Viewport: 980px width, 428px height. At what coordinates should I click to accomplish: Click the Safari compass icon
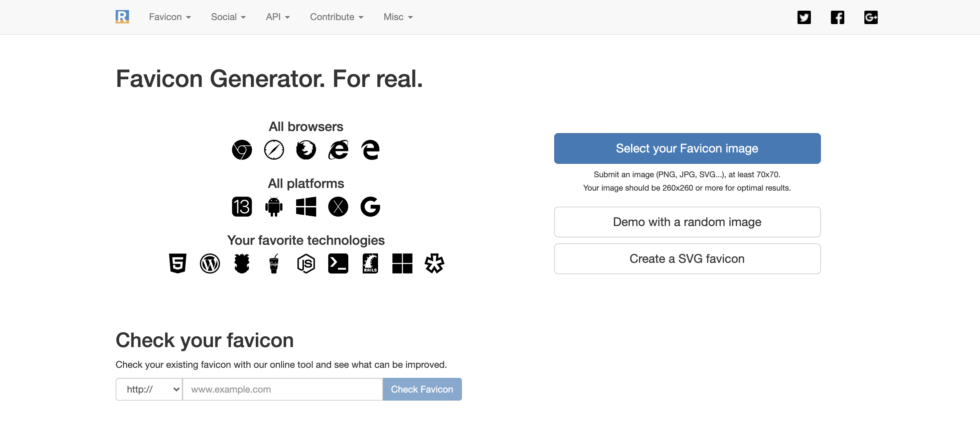(274, 150)
